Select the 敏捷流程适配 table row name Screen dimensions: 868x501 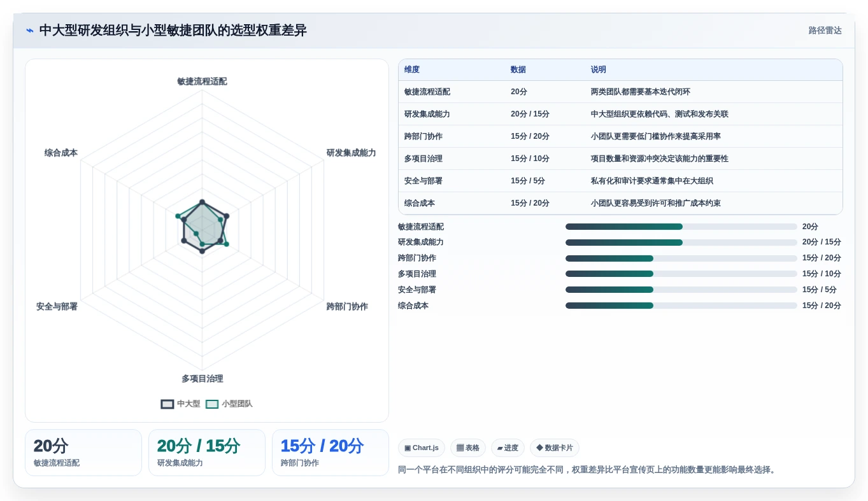427,92
